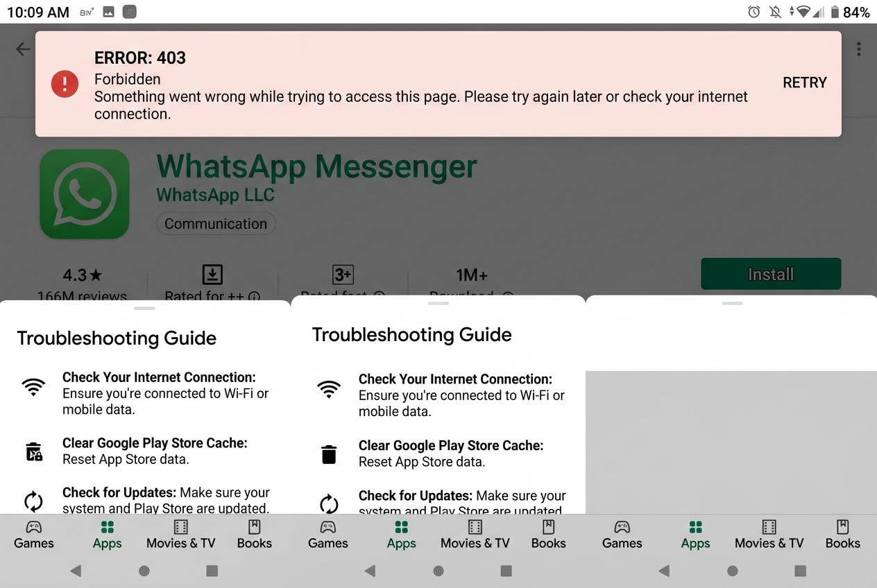Click 'Check Your Internet Connection:' in middle sheet

[455, 379]
